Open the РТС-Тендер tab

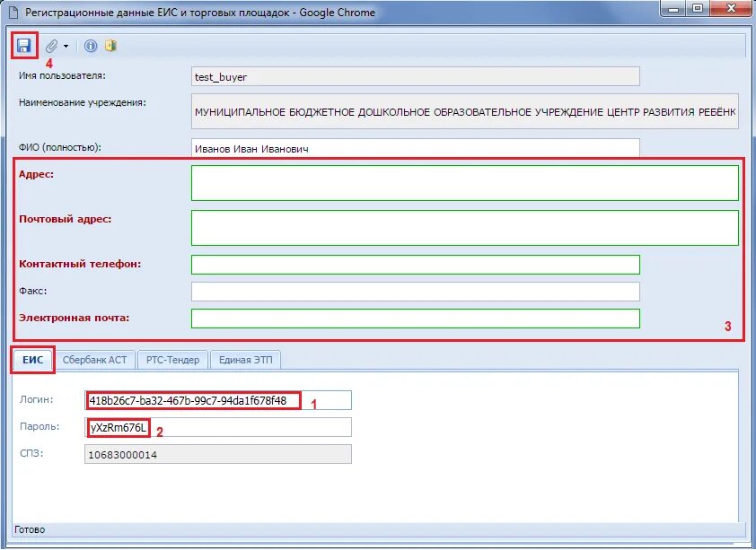[x=172, y=360]
